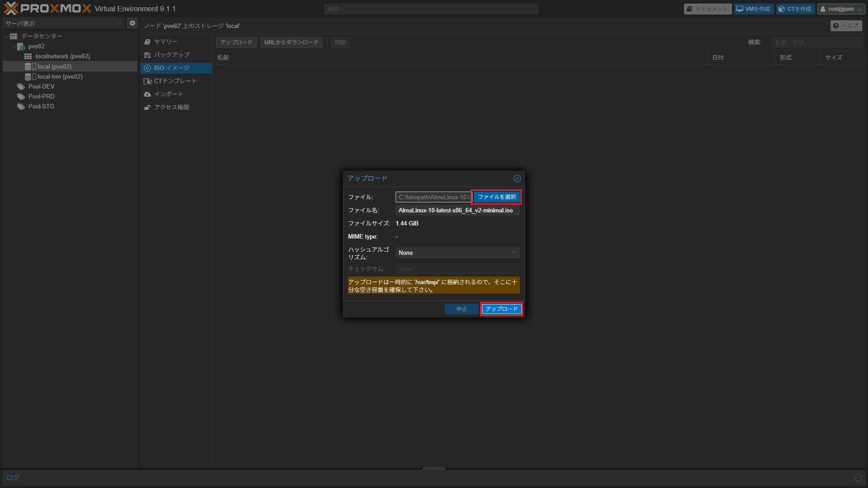Image resolution: width=868 pixels, height=488 pixels.
Task: Select the Pool-DEV tag icon
Action: coord(21,87)
